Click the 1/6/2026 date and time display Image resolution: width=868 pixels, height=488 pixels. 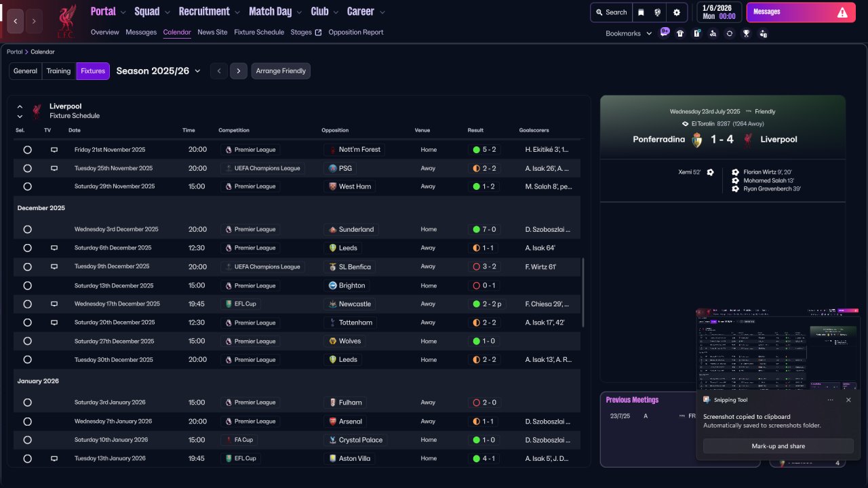(x=718, y=12)
